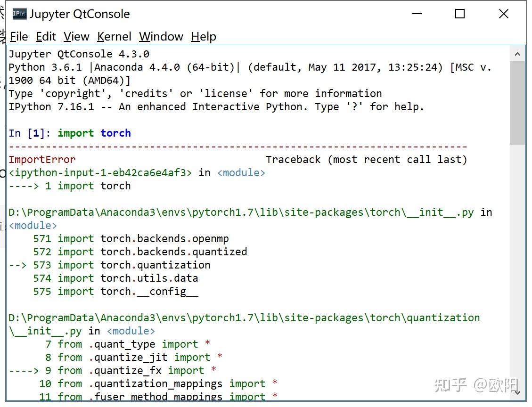
Task: Click the 'Jupyter QtConsole' window title
Action: 79,14
